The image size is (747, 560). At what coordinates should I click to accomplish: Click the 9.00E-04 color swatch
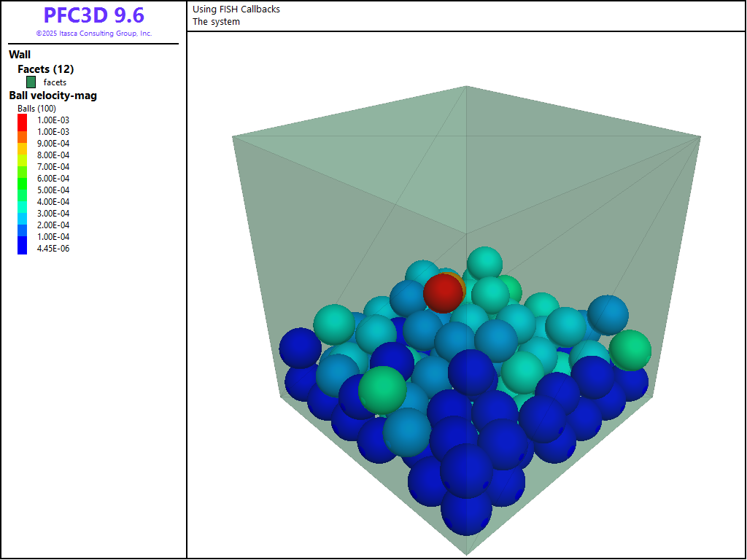[22, 144]
